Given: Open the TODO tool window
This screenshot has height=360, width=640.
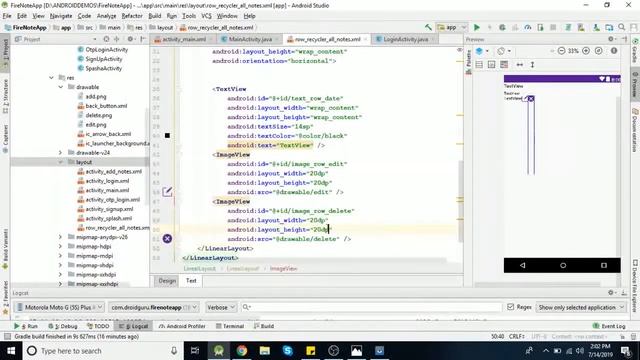Looking at the screenshot, I should point(98,326).
